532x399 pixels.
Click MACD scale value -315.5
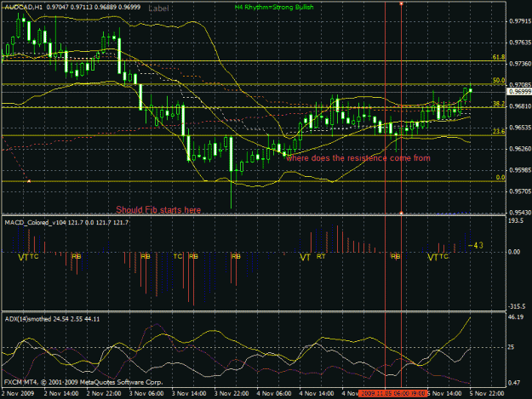click(516, 306)
